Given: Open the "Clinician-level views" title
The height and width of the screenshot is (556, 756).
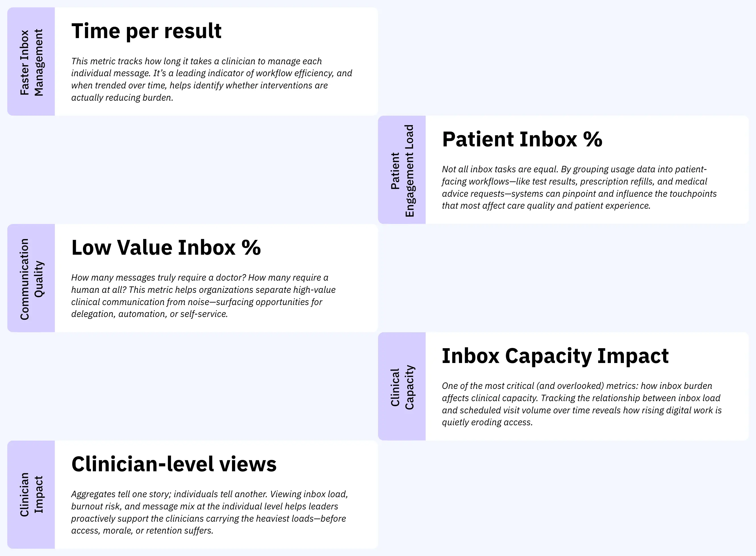Looking at the screenshot, I should [174, 464].
